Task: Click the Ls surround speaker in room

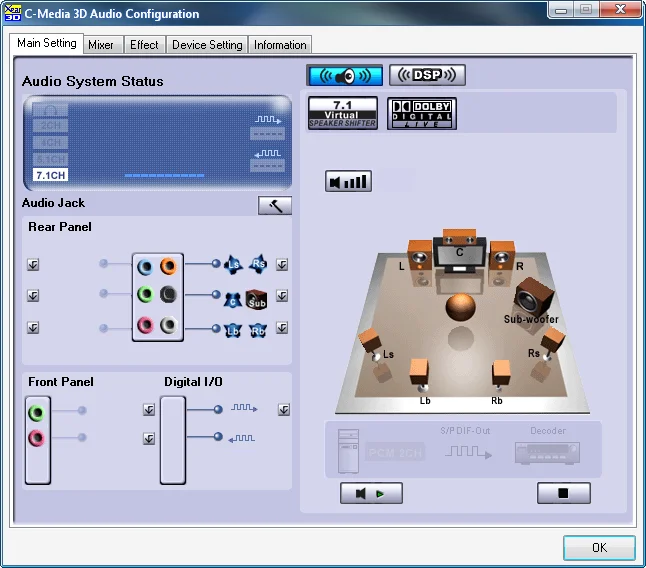Action: [371, 344]
